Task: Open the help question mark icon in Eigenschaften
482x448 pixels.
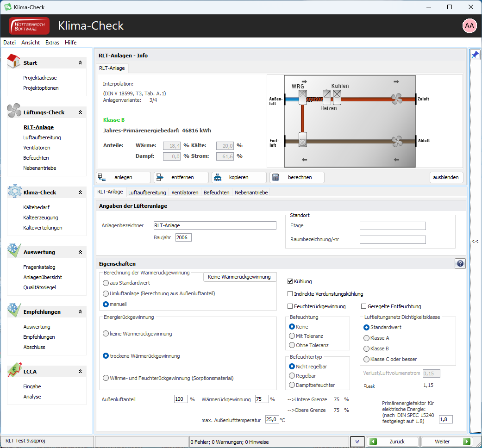Action: (460, 263)
